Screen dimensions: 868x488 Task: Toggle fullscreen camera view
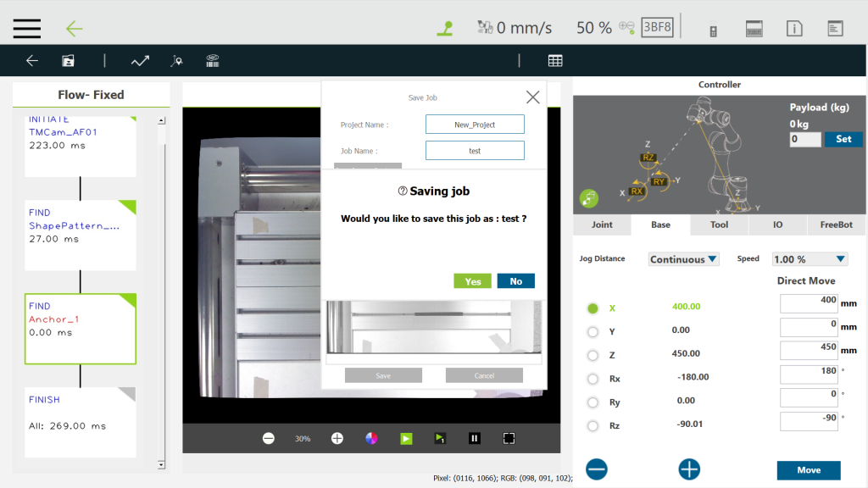point(509,438)
